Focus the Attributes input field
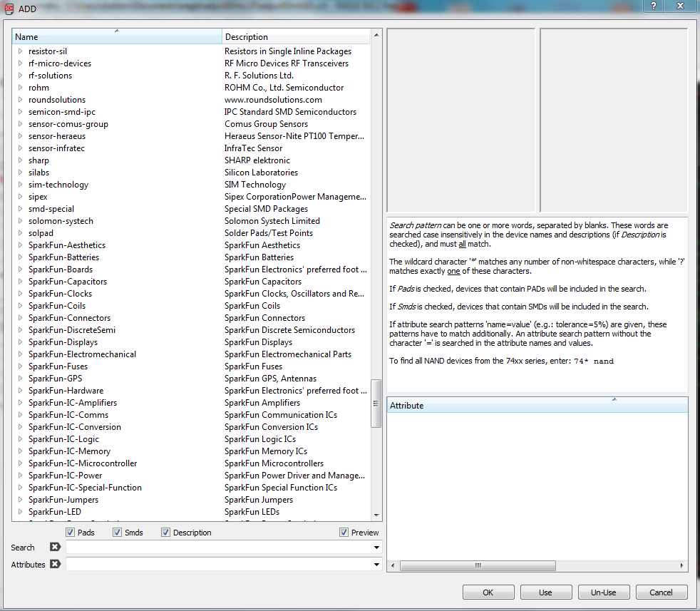The image size is (700, 611). coord(220,565)
